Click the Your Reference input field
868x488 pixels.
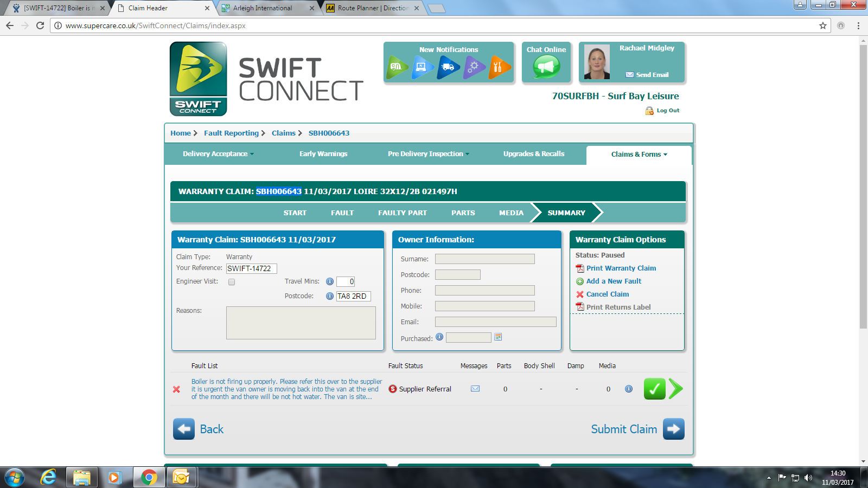tap(252, 268)
